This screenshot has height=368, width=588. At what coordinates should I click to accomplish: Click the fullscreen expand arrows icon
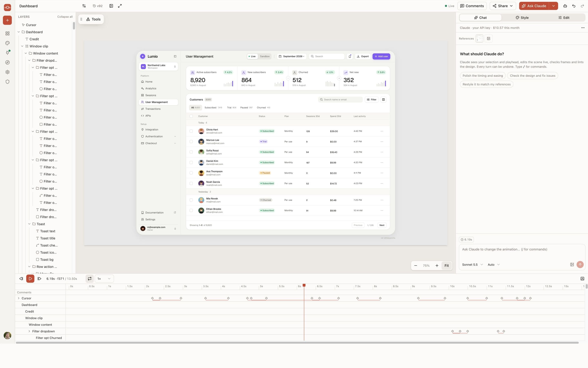tap(120, 6)
